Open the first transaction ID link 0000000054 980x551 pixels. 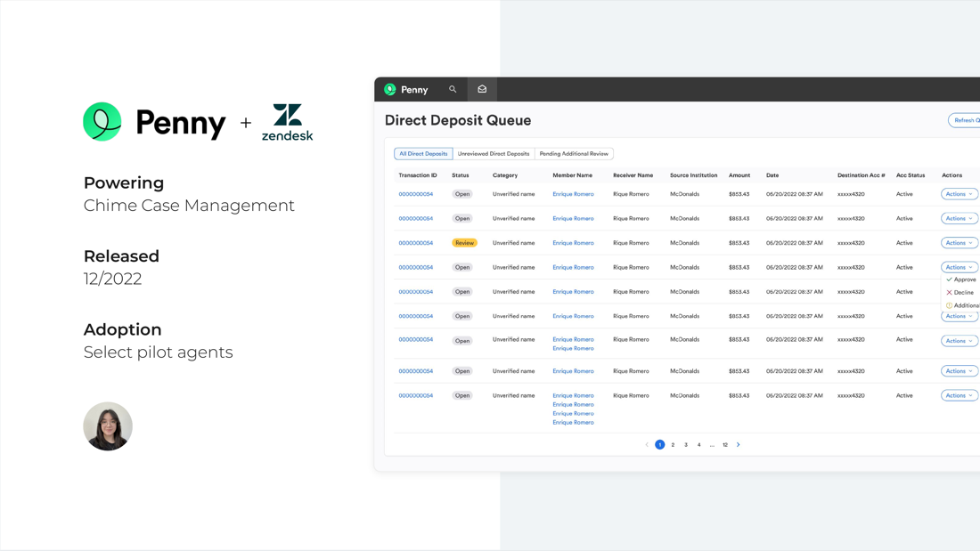(x=416, y=193)
